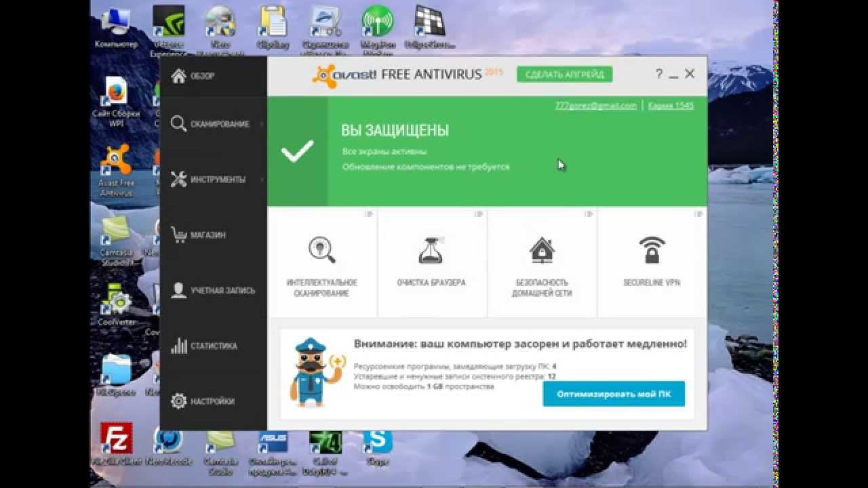Image resolution: width=868 pixels, height=488 pixels.
Task: Select the blue folder desktop icon
Action: [x=117, y=375]
